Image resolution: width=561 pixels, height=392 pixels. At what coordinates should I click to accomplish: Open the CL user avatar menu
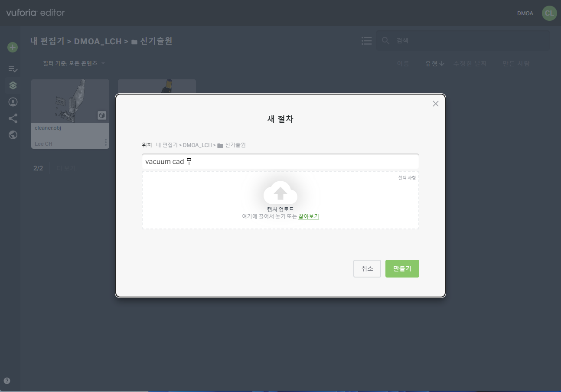[x=549, y=13]
